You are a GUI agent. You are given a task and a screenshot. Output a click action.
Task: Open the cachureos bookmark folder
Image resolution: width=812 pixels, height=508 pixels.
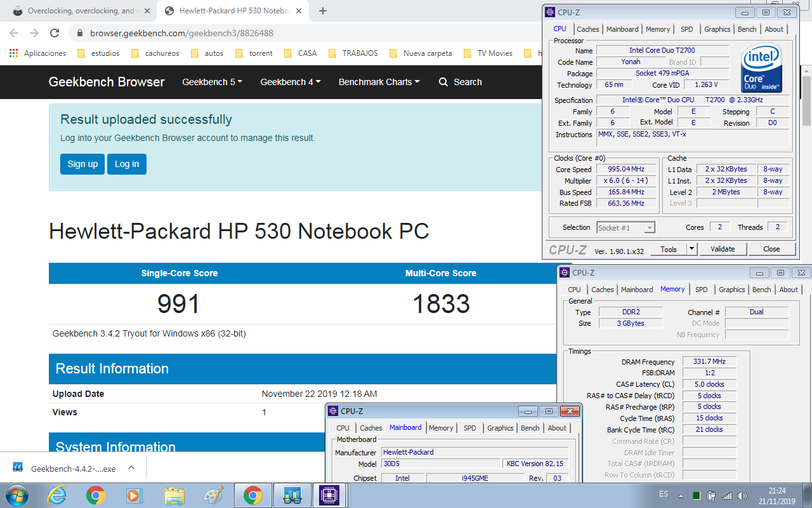click(x=155, y=53)
